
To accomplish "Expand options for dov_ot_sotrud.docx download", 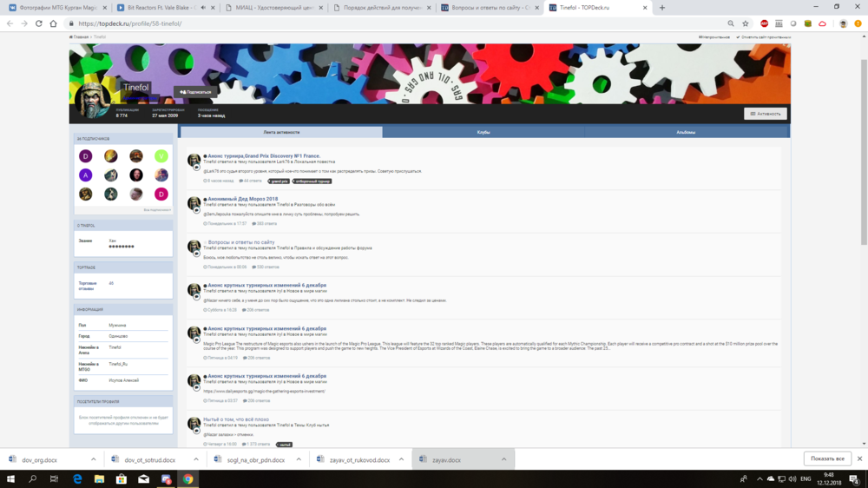I will 196,459.
